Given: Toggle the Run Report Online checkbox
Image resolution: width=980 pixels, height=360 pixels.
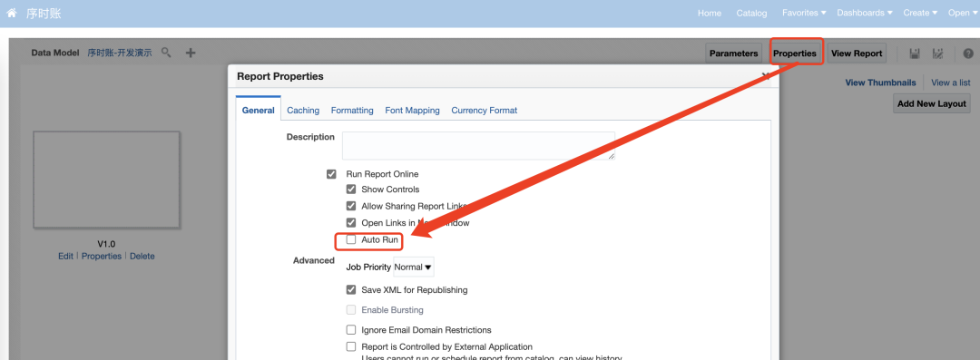Looking at the screenshot, I should tap(332, 174).
